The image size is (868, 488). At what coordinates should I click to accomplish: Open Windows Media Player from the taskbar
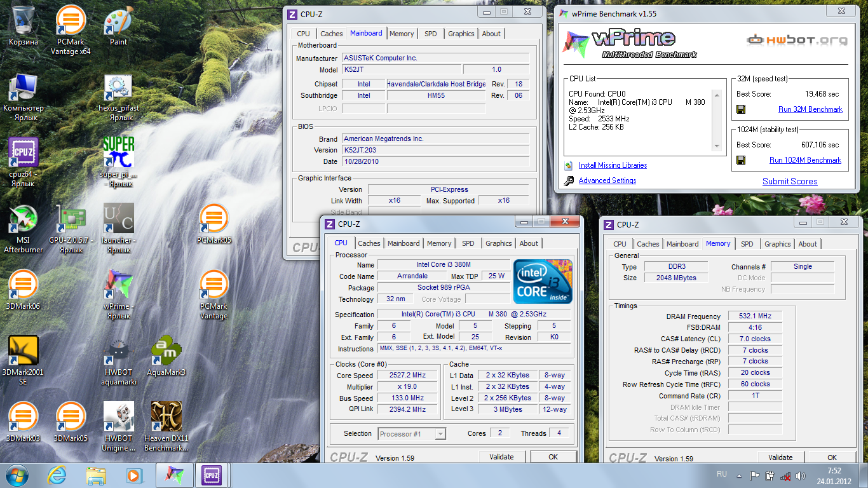(134, 475)
